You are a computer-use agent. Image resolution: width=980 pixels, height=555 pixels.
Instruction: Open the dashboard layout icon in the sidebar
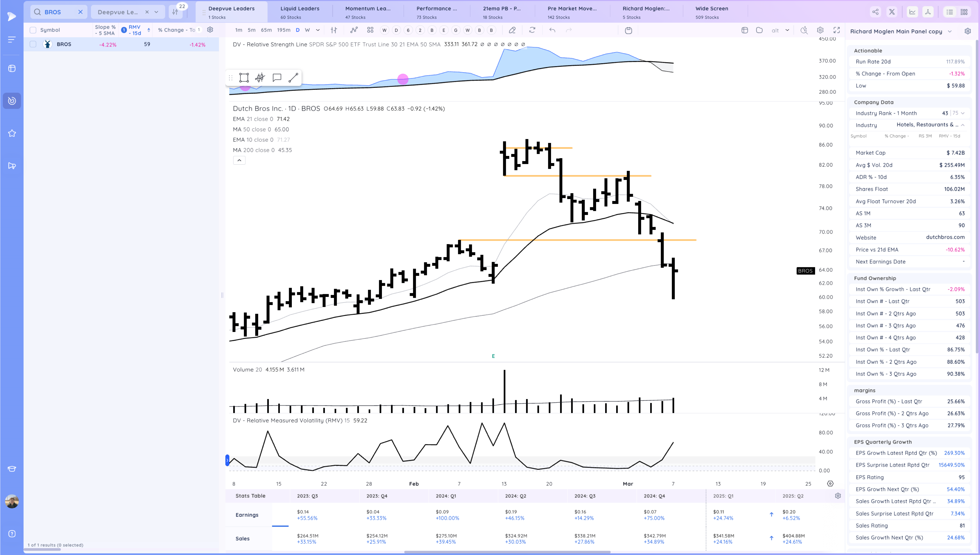12,69
